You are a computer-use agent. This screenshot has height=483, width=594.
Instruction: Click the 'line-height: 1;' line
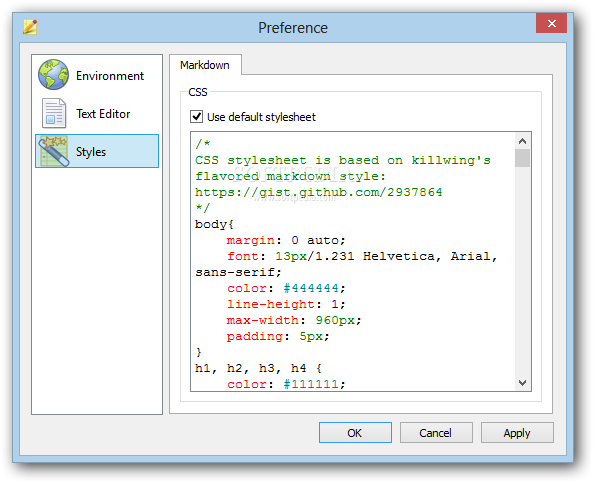[286, 304]
